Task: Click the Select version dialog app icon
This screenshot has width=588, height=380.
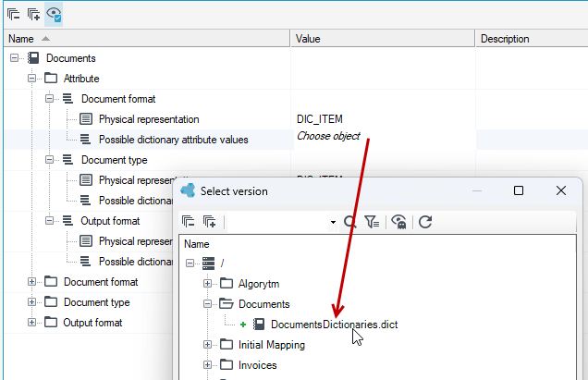Action: (x=188, y=190)
